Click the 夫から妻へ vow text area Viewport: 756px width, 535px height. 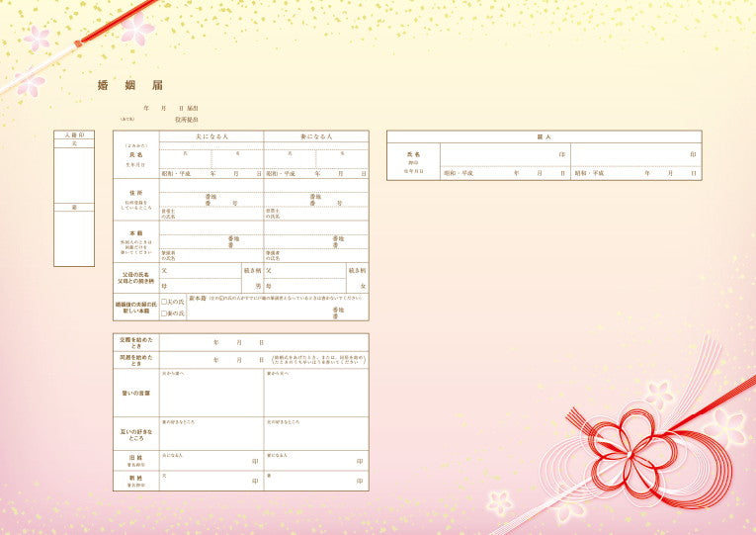[x=211, y=396]
